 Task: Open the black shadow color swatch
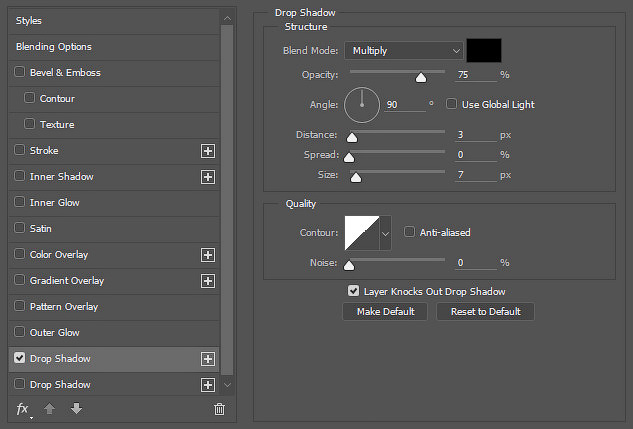point(484,50)
